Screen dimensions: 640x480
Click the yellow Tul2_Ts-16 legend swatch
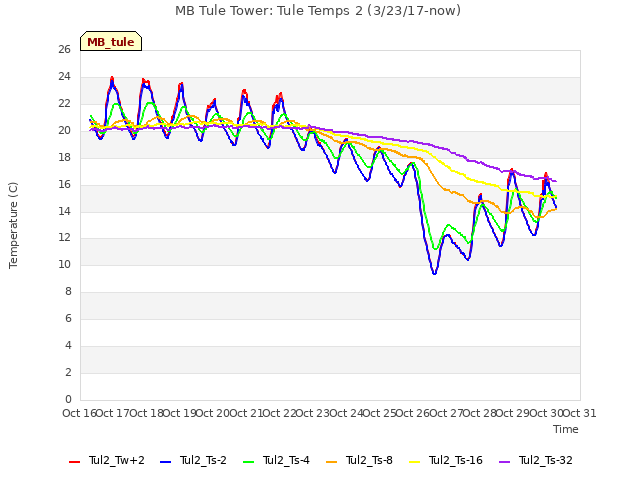click(x=414, y=462)
